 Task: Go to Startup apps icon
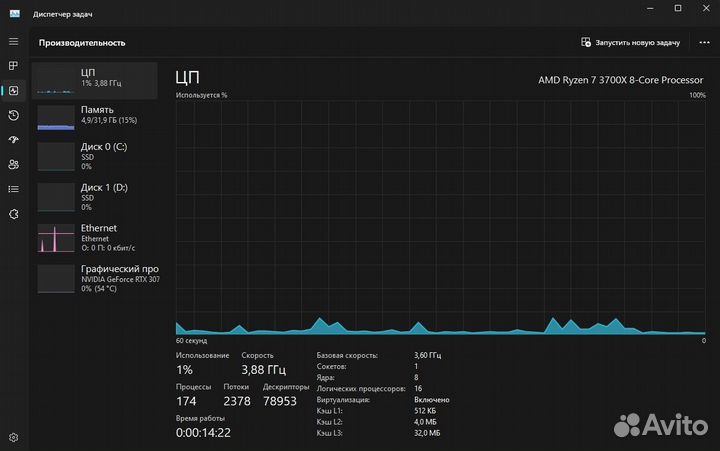[x=13, y=140]
